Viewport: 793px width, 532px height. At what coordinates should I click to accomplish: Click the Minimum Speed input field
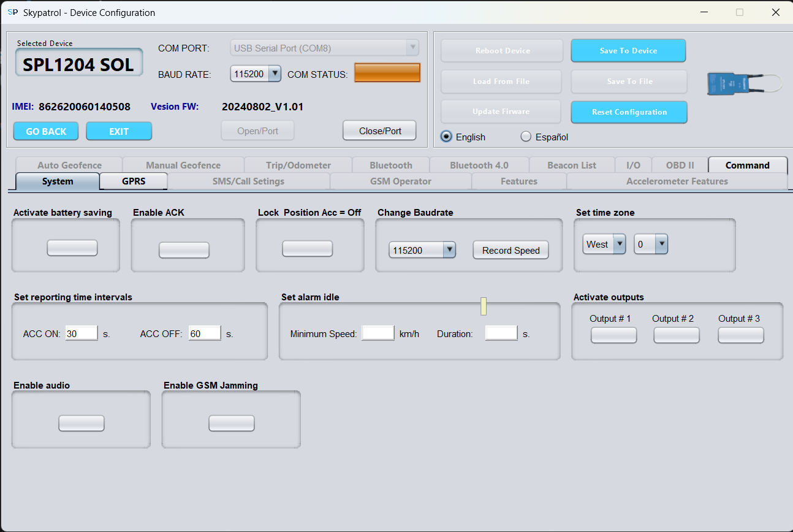(378, 333)
